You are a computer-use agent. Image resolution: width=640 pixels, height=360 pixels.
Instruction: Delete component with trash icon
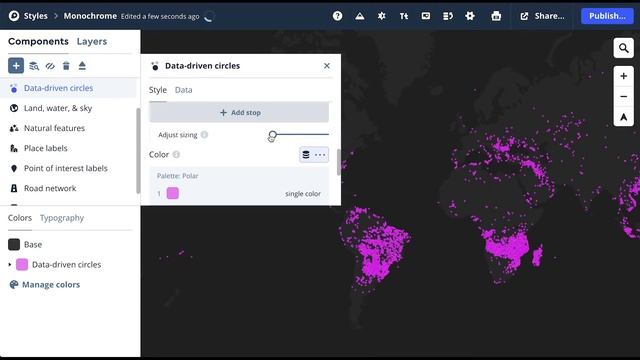click(66, 66)
